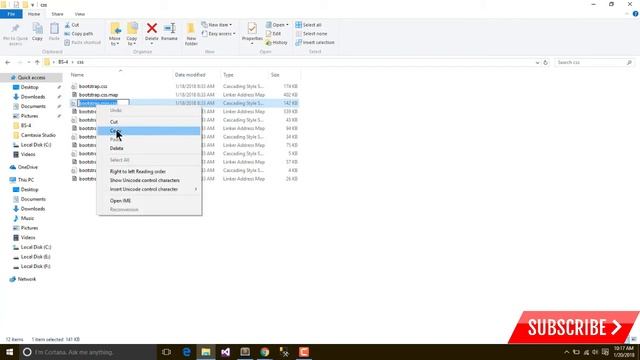Switch to the Home ribbon tab
Image resolution: width=640 pixels, height=360 pixels.
coord(34,14)
